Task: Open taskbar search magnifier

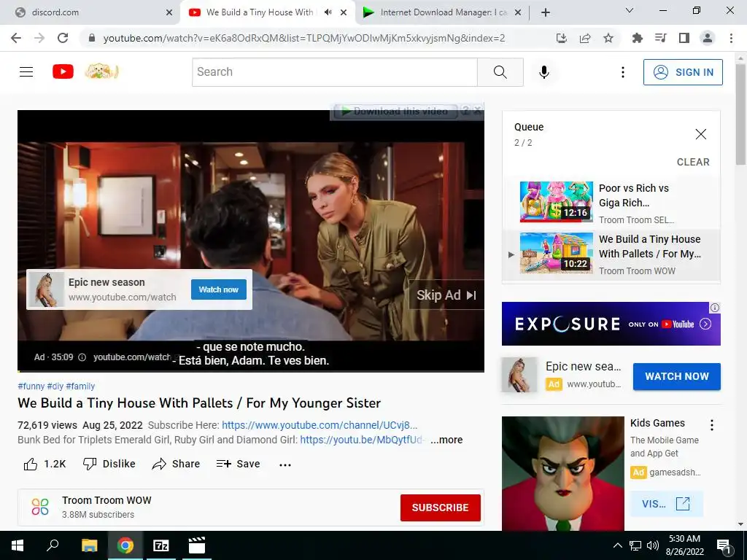Action: coord(53,545)
